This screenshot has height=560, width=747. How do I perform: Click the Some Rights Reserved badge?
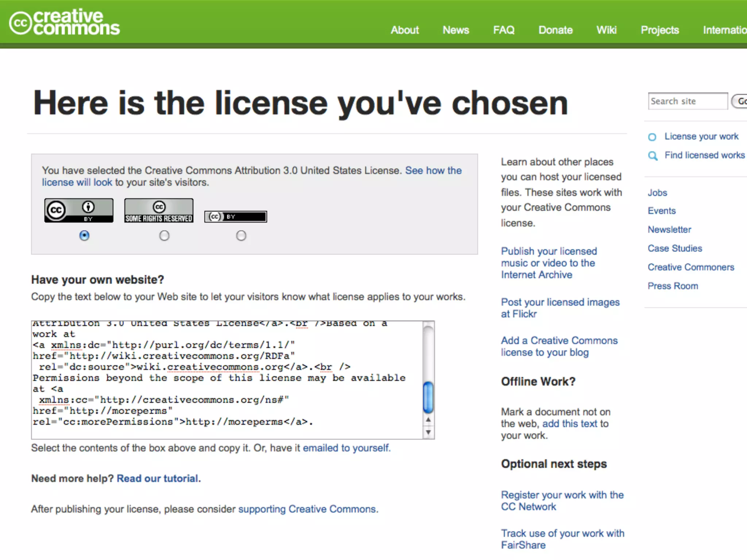tap(159, 210)
